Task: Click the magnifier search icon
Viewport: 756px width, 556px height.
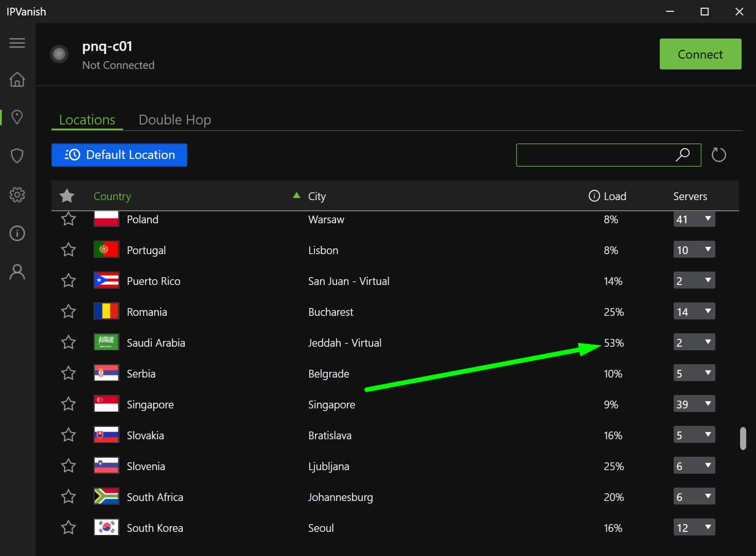Action: 682,154
